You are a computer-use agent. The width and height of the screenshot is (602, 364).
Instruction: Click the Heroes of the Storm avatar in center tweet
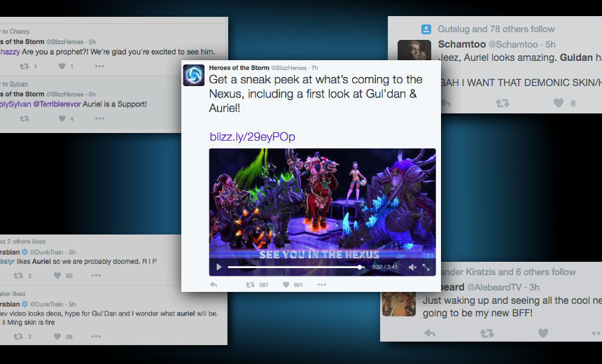click(193, 75)
